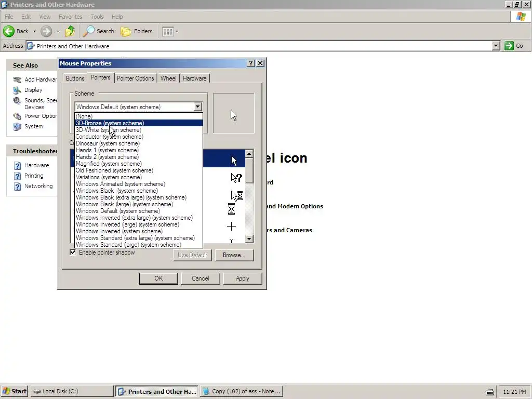Choose Magnified scheme

click(138, 164)
